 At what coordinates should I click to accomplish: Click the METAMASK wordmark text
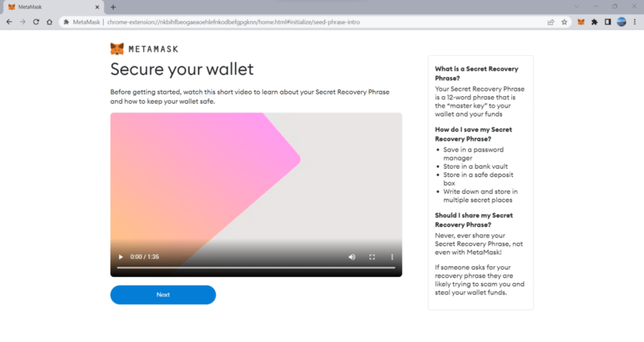(153, 49)
